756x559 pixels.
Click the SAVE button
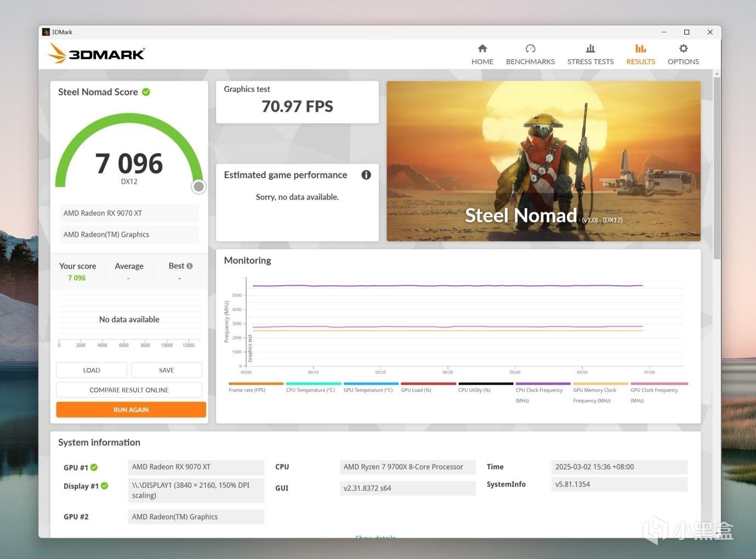167,370
